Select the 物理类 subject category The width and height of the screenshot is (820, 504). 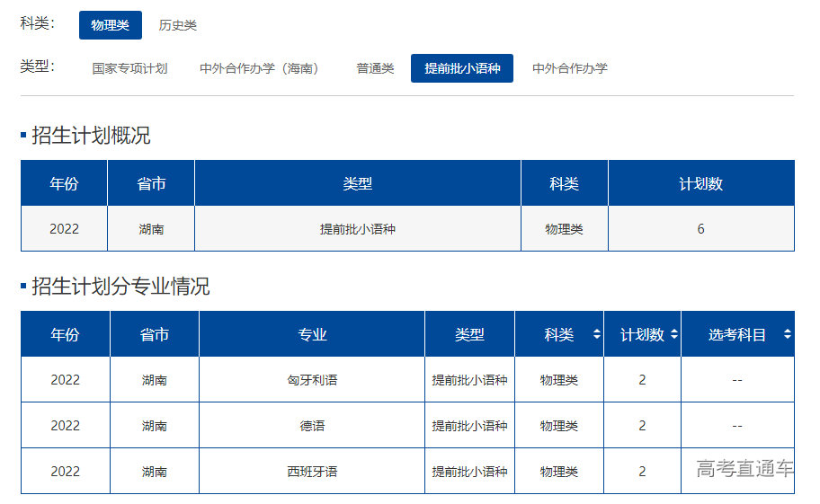[111, 25]
